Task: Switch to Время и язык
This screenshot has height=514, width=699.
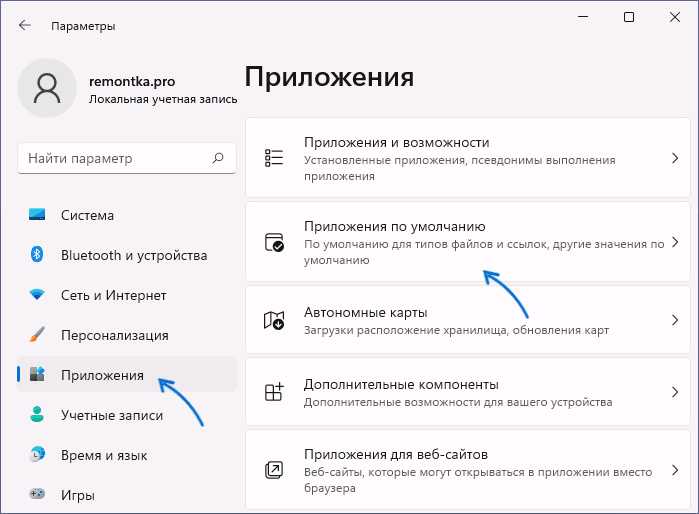Action: click(127, 455)
